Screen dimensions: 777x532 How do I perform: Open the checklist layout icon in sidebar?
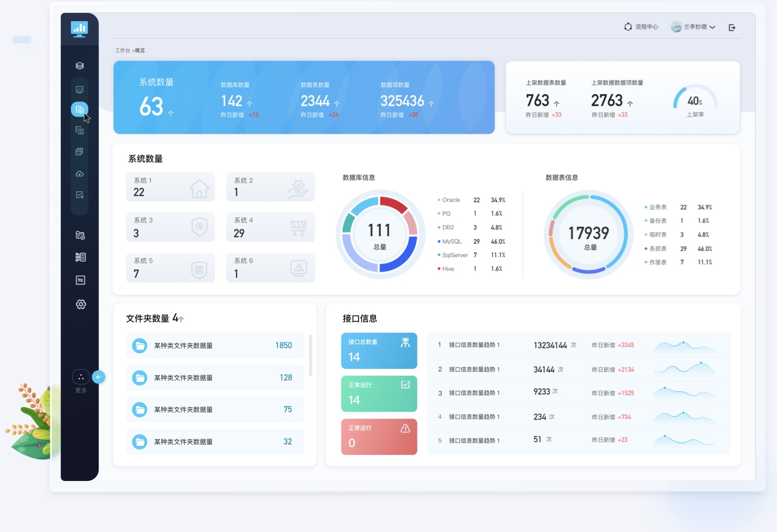tap(80, 257)
